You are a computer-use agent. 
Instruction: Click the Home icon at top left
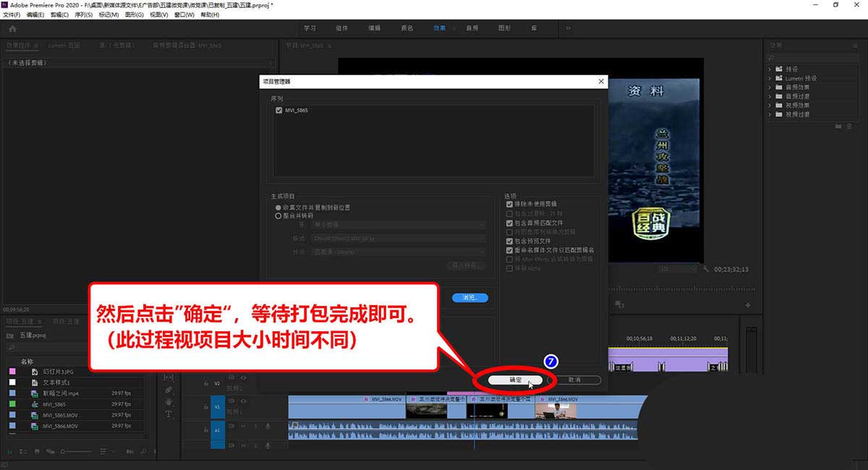pyautogui.click(x=12, y=29)
